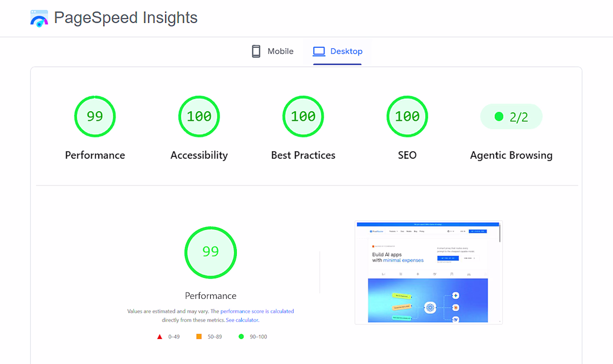Click the Performance heading below the large gauge
This screenshot has width=613, height=364.
[x=211, y=296]
